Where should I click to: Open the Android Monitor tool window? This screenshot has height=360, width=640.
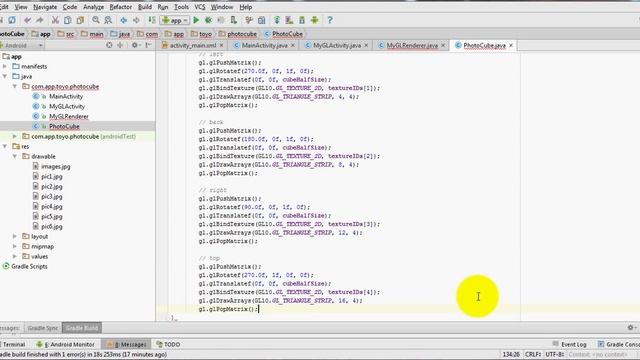[65, 344]
